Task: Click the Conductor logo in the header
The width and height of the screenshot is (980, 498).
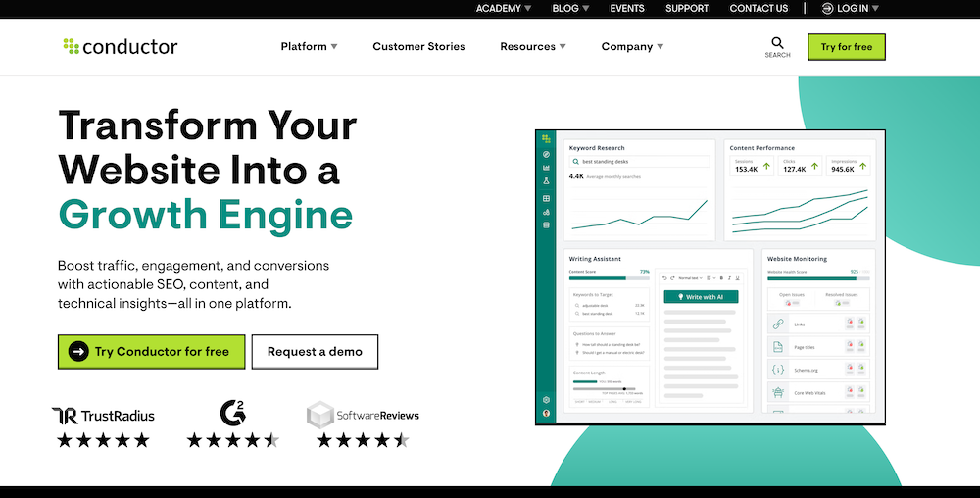Action: tap(120, 46)
